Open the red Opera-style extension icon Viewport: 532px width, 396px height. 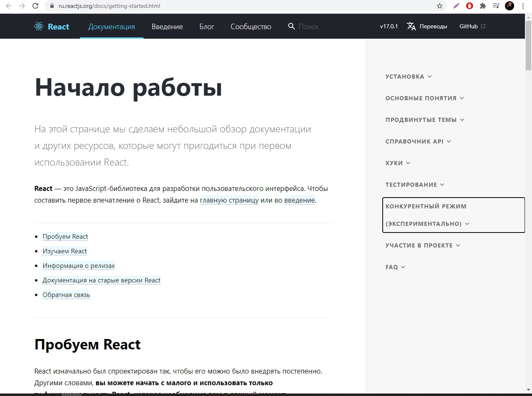pos(470,6)
